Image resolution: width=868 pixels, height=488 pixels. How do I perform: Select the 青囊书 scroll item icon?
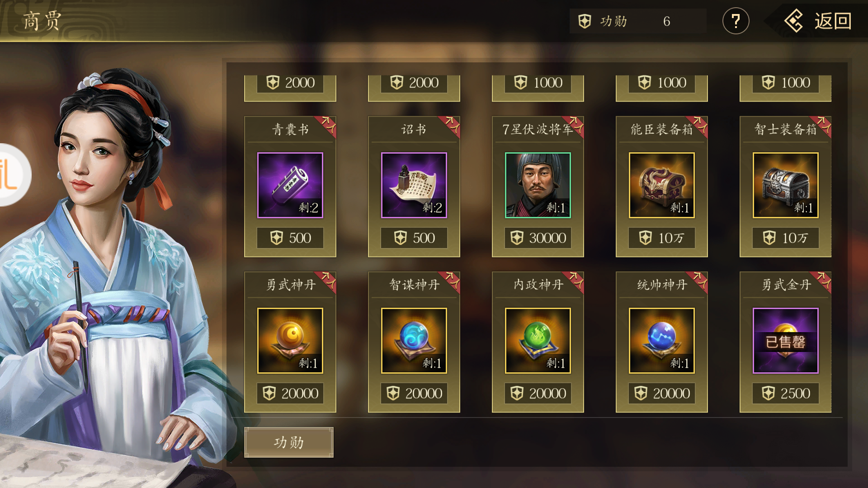[290, 185]
